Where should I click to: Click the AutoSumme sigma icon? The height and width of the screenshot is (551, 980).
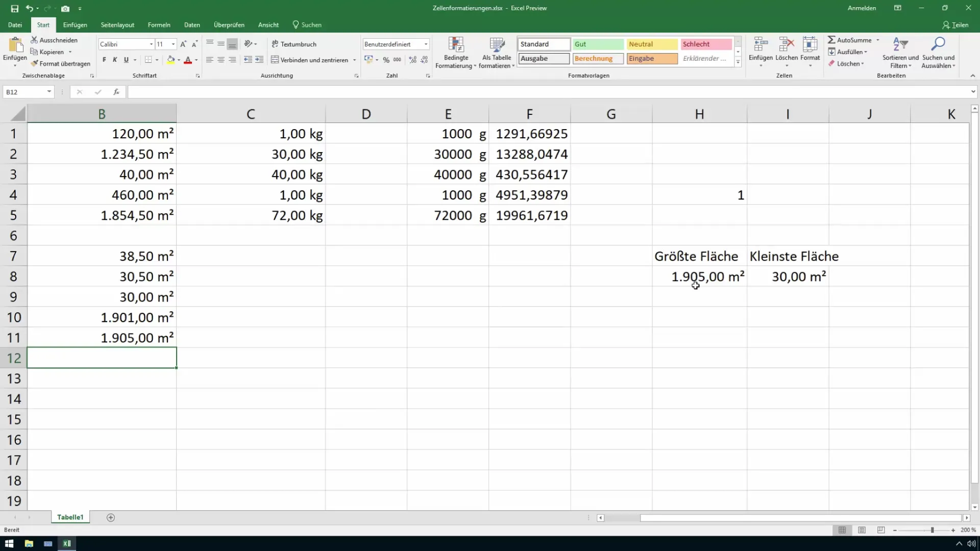click(831, 40)
